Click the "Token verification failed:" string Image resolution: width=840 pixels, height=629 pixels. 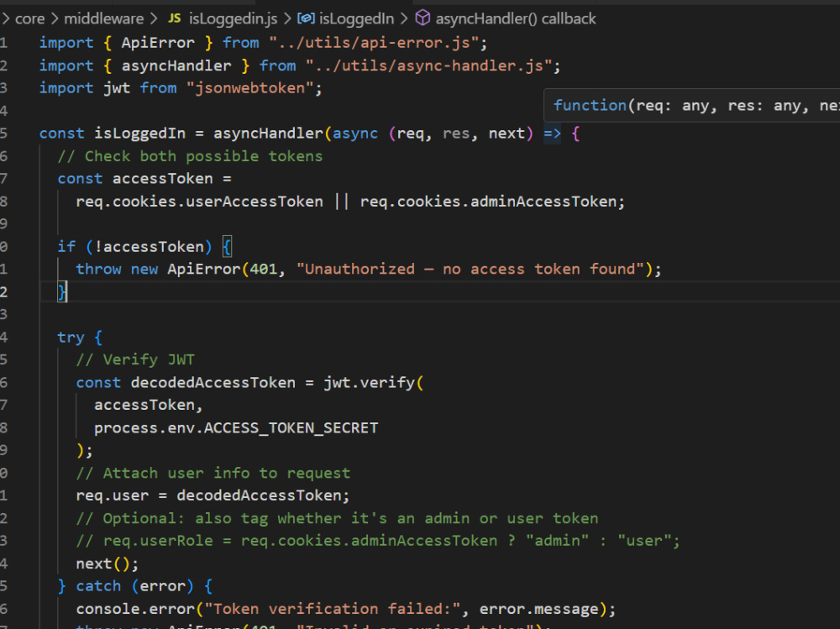coord(333,609)
